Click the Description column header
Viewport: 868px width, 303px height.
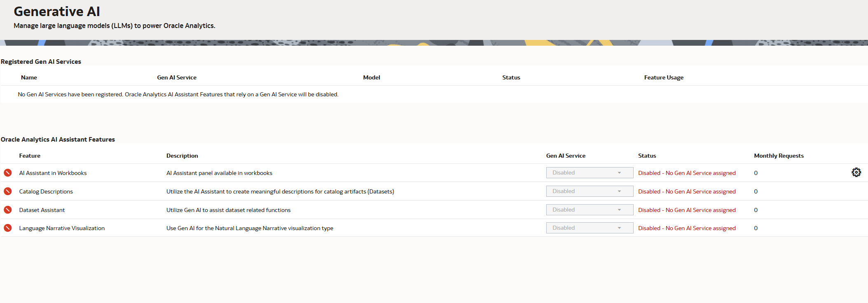[x=182, y=156]
